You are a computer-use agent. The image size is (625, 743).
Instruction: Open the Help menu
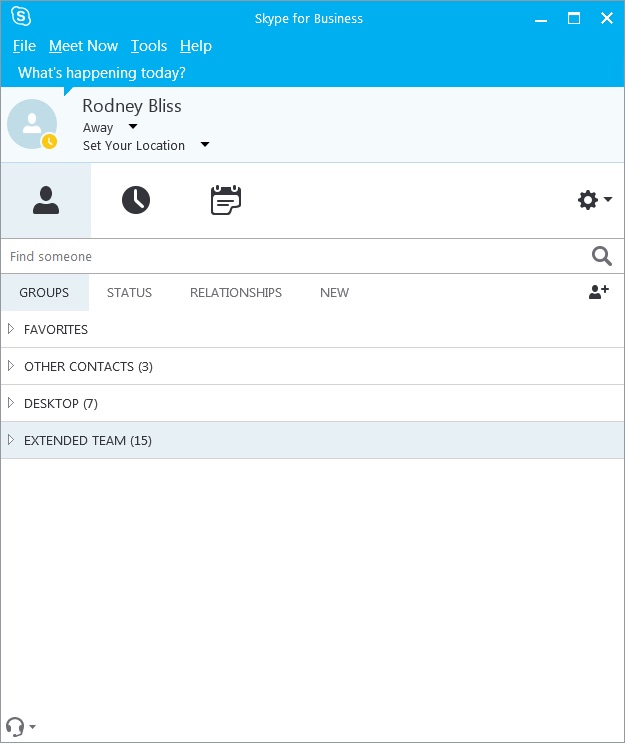(x=196, y=46)
